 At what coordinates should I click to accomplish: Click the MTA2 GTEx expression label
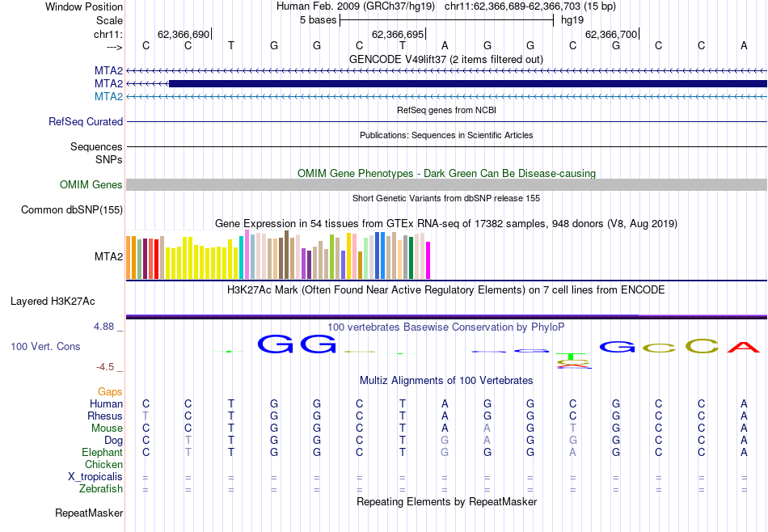click(x=109, y=256)
